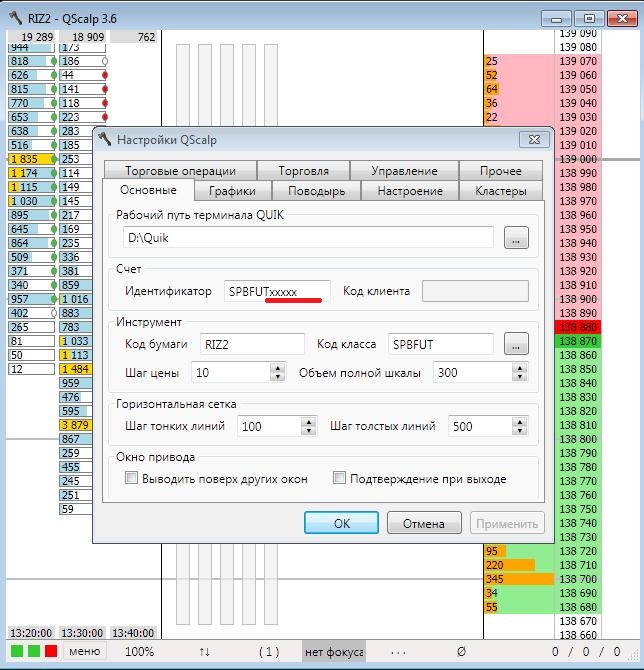Viewport: 644px width, 670px height.
Task: Minimize the QScalp main window
Action: (556, 19)
